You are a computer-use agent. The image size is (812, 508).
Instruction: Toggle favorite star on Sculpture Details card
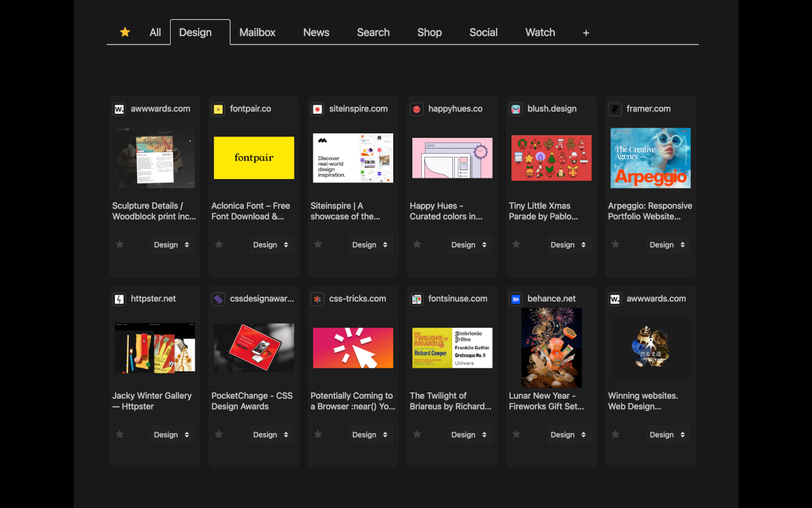click(x=119, y=244)
